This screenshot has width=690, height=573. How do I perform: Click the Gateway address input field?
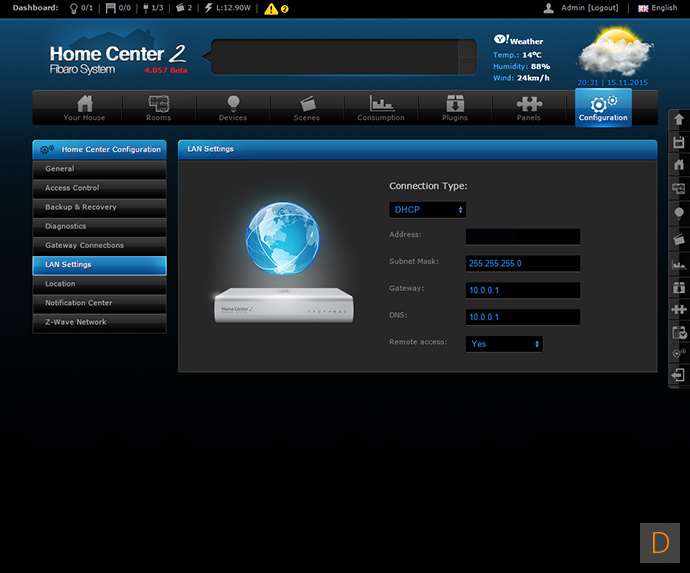click(522, 290)
